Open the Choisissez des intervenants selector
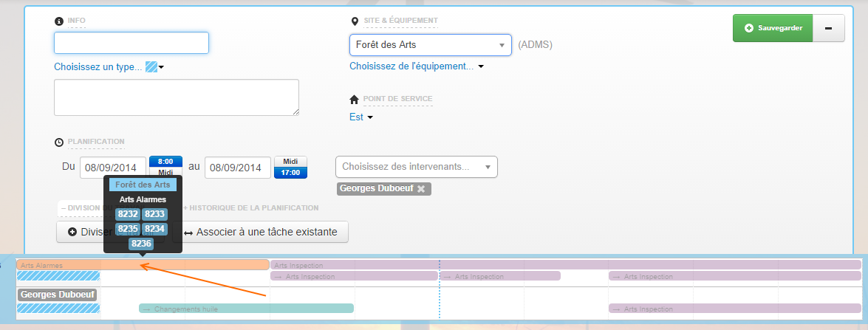 (416, 167)
